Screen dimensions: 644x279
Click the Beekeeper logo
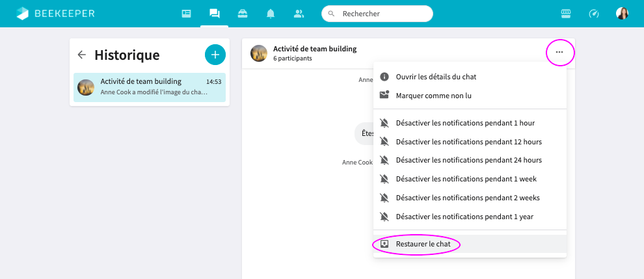58,14
